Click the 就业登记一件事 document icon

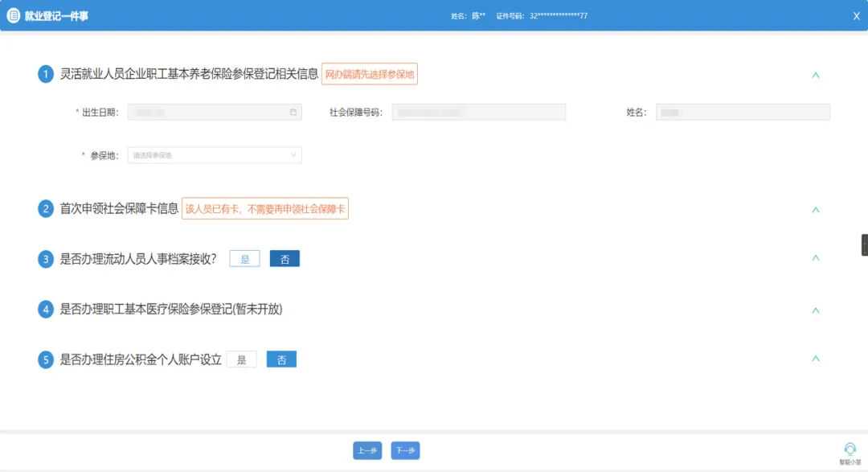coord(13,16)
